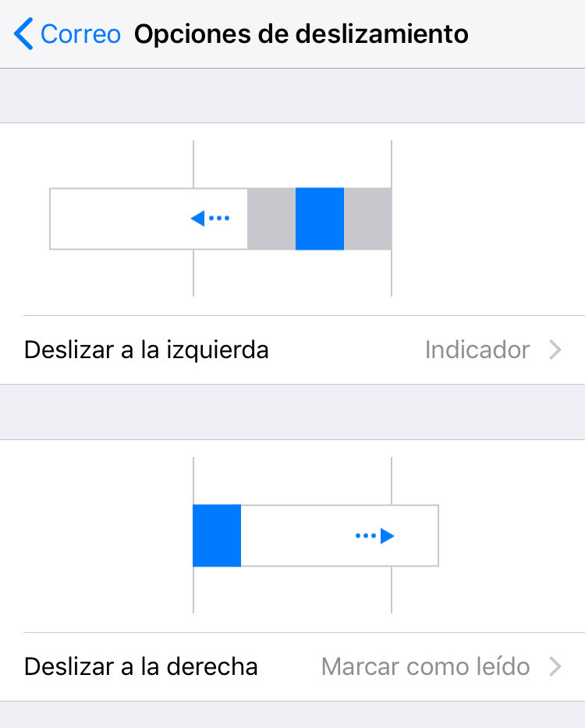The width and height of the screenshot is (585, 728).
Task: Change the Marcar como leído value
Action: point(425,666)
